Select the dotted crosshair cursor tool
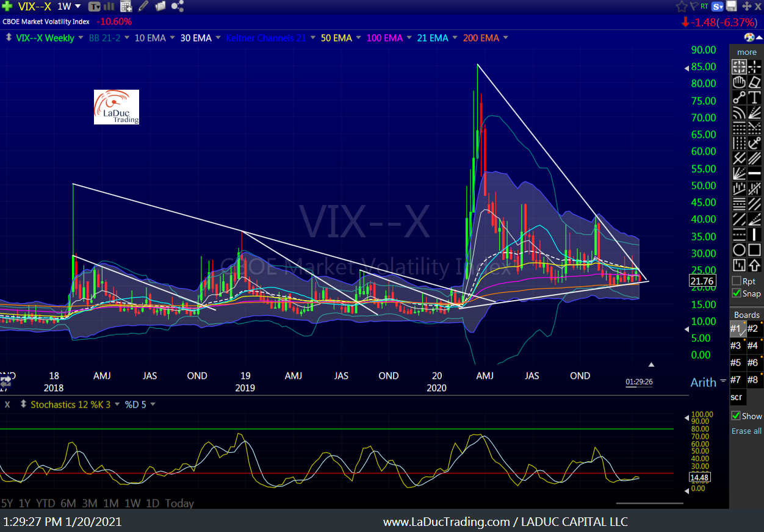The height and width of the screenshot is (532, 764). (x=754, y=66)
